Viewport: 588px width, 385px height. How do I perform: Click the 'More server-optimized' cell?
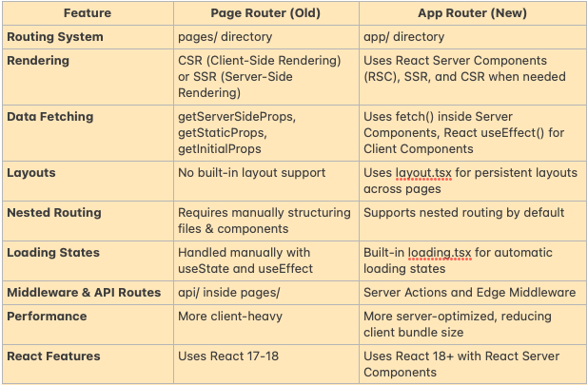coord(473,324)
